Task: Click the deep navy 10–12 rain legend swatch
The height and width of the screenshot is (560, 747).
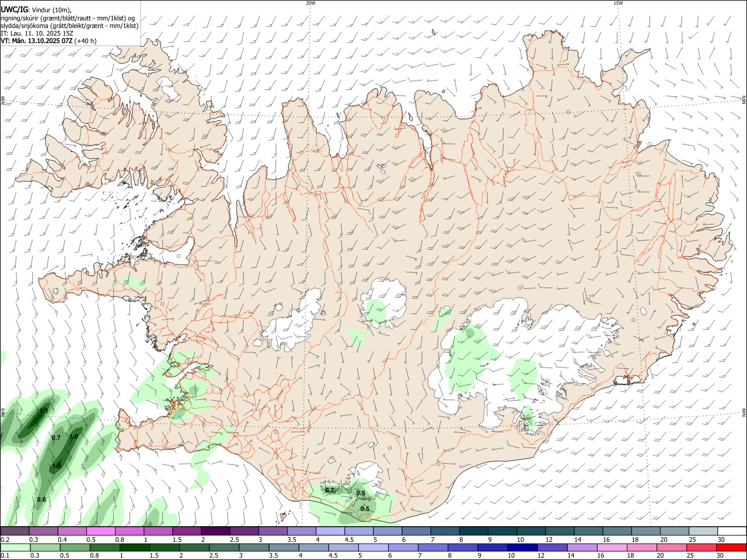Action: (521, 547)
